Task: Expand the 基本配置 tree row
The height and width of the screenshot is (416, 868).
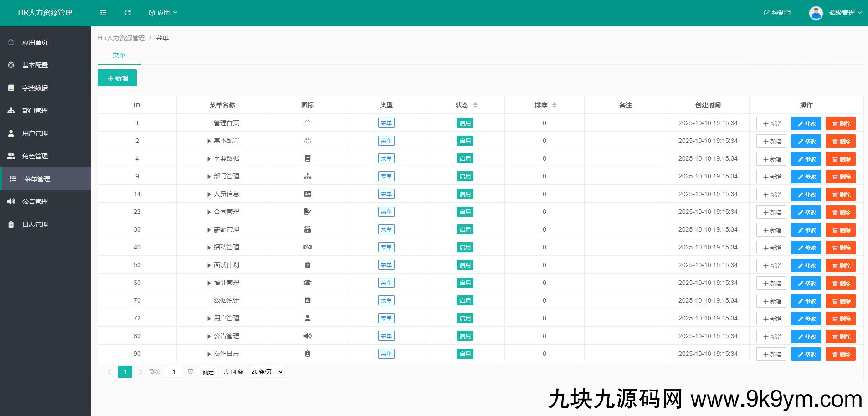Action: 209,141
